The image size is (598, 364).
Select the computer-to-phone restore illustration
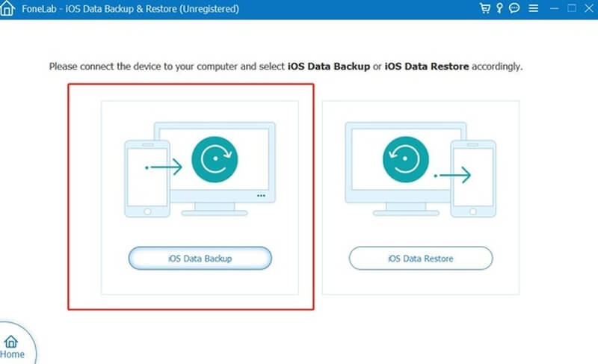pos(421,169)
